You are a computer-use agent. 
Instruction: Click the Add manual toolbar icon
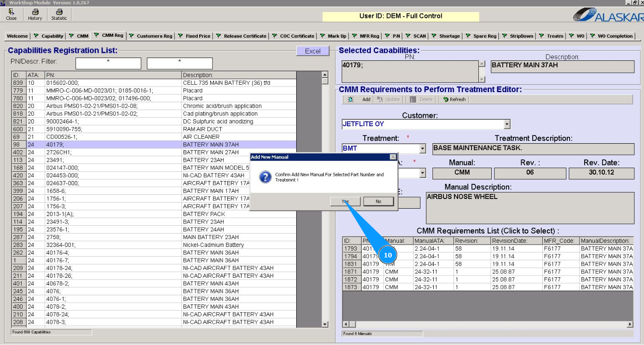tap(351, 99)
